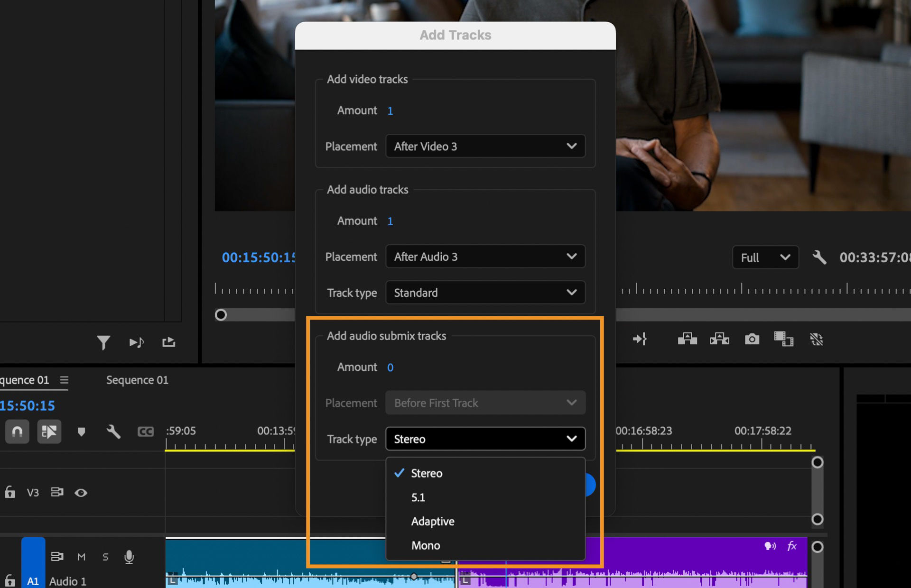The width and height of the screenshot is (911, 588).
Task: Open the Placement After Video 3 dropdown
Action: pos(484,147)
